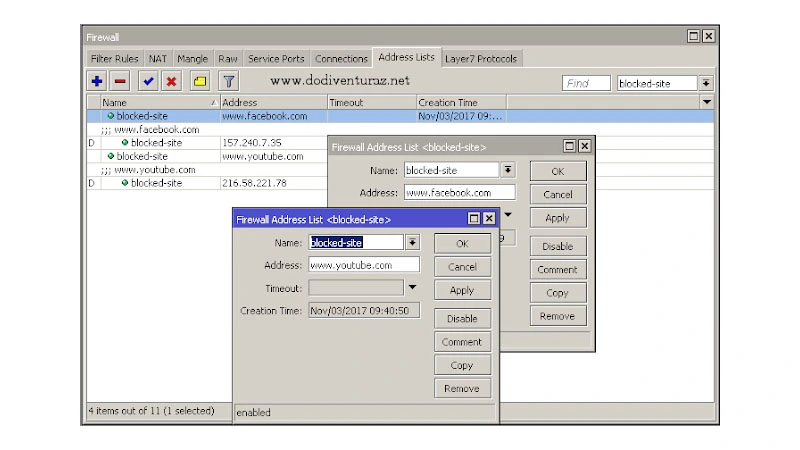Viewport: 800px width, 450px height.
Task: Click the red X Disable icon
Action: coord(172,82)
